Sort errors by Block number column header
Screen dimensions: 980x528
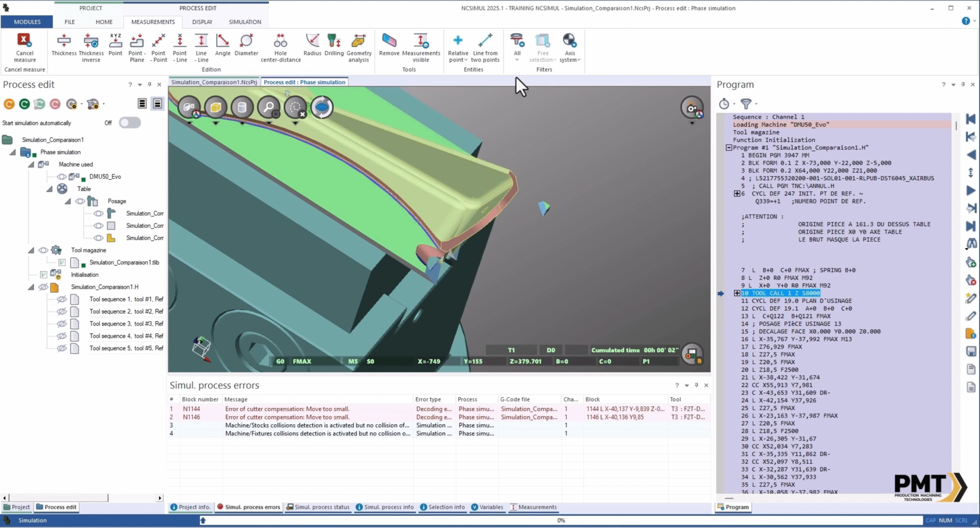[x=200, y=399]
